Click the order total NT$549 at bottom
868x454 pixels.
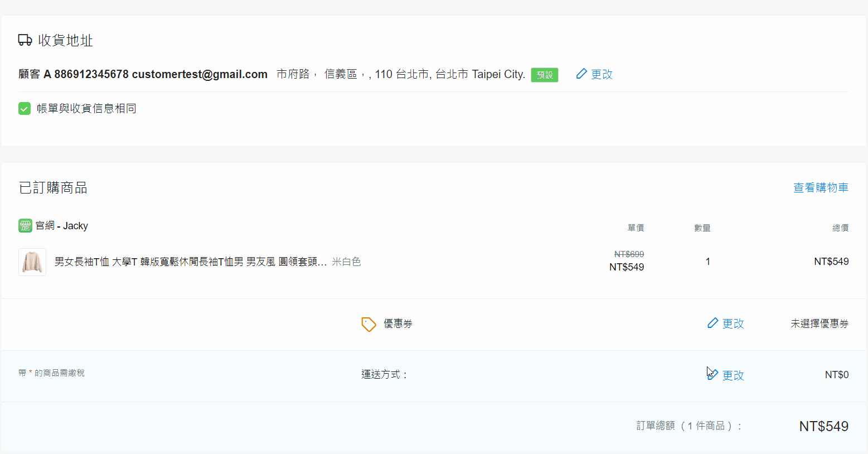click(x=824, y=426)
